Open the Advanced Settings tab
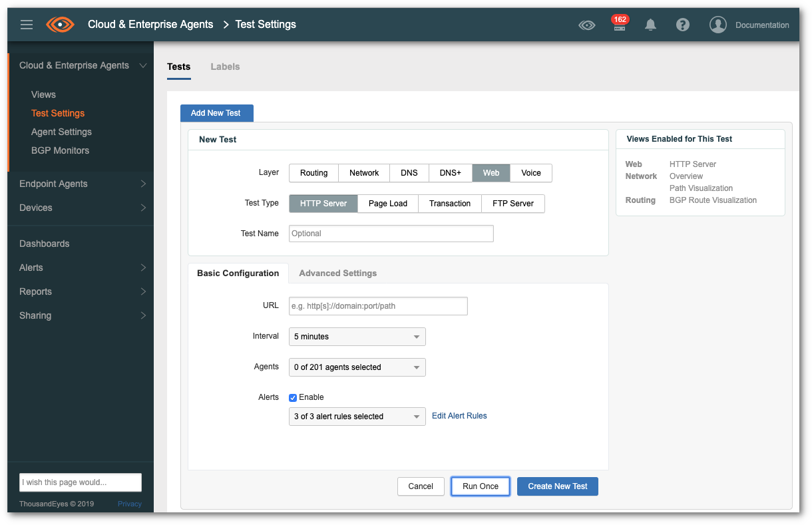Screen dimensions: 812x525 click(x=337, y=273)
